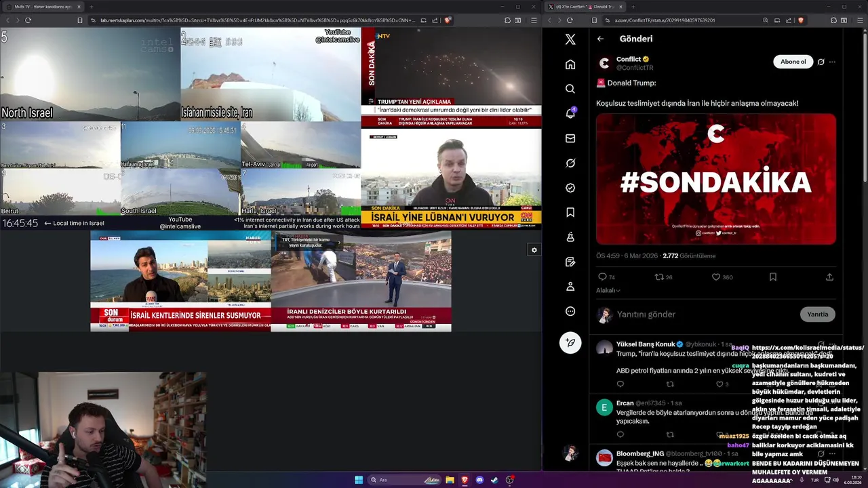The width and height of the screenshot is (868, 488).
Task: Open OBS icon on the taskbar
Action: [x=509, y=480]
